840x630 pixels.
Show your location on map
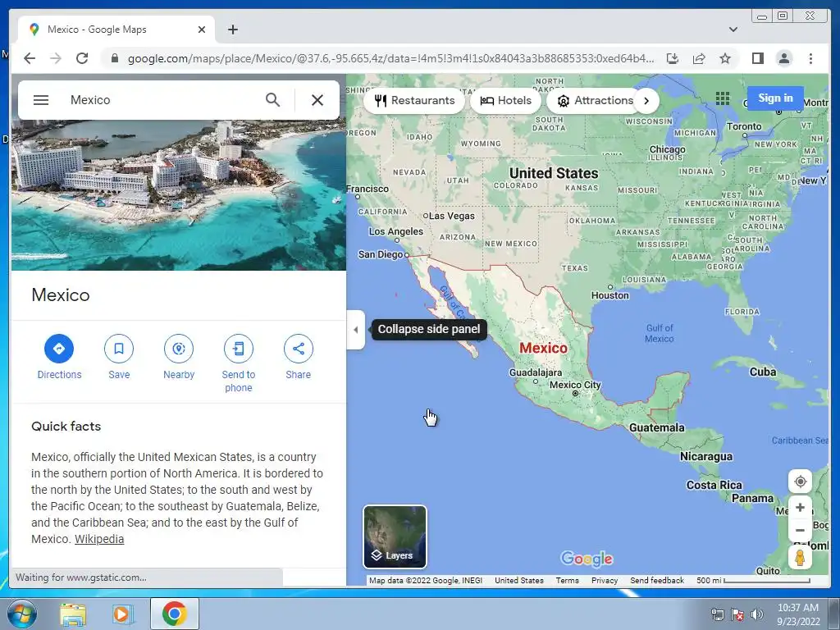click(x=801, y=482)
